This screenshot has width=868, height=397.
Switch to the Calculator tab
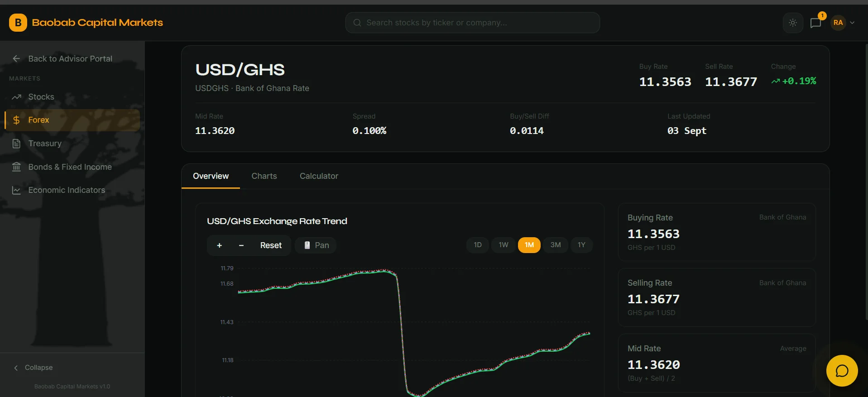pyautogui.click(x=319, y=176)
